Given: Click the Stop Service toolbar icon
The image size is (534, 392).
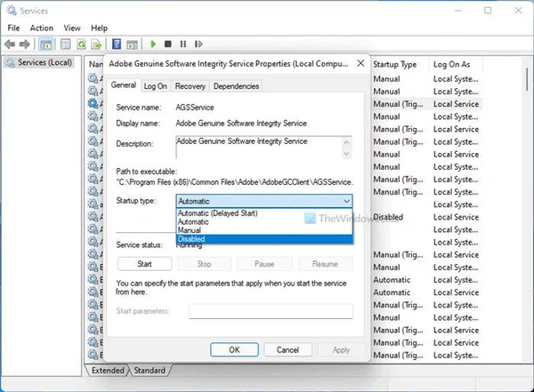Looking at the screenshot, I should (x=168, y=44).
